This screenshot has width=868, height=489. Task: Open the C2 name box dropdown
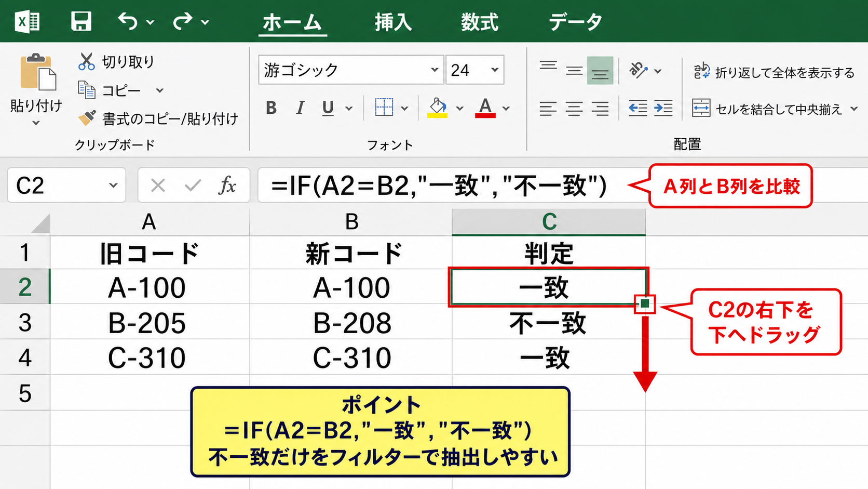113,186
